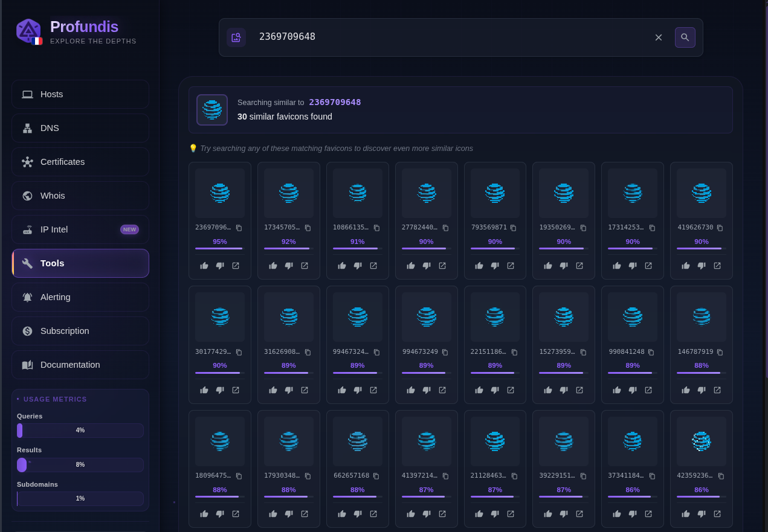Thumbs down the 92% match favicon
Image resolution: width=768 pixels, height=532 pixels.
pos(289,266)
